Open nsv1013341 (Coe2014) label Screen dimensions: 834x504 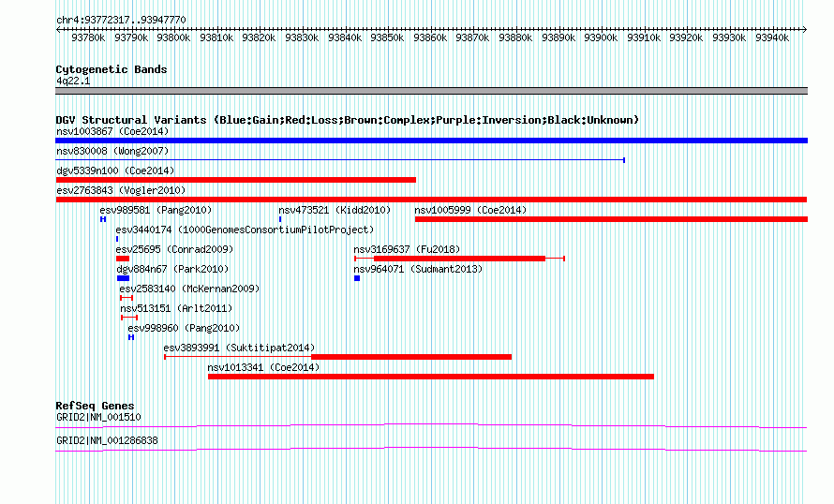[x=263, y=367]
